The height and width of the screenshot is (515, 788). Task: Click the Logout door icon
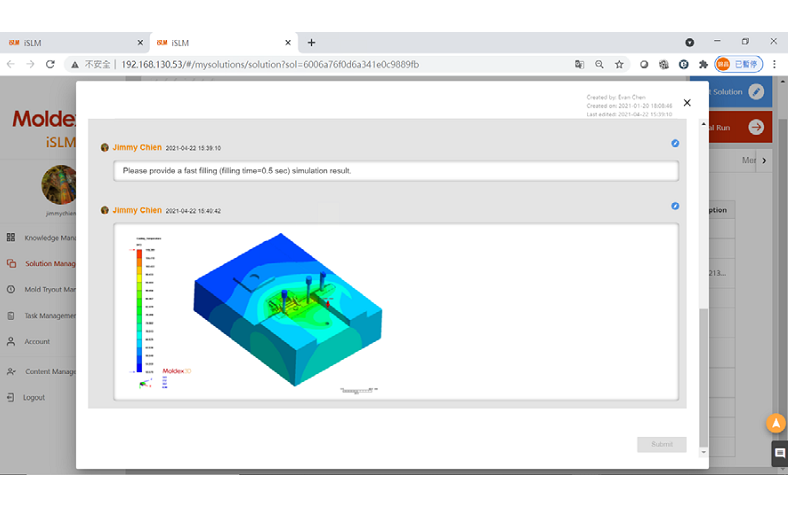click(x=11, y=397)
